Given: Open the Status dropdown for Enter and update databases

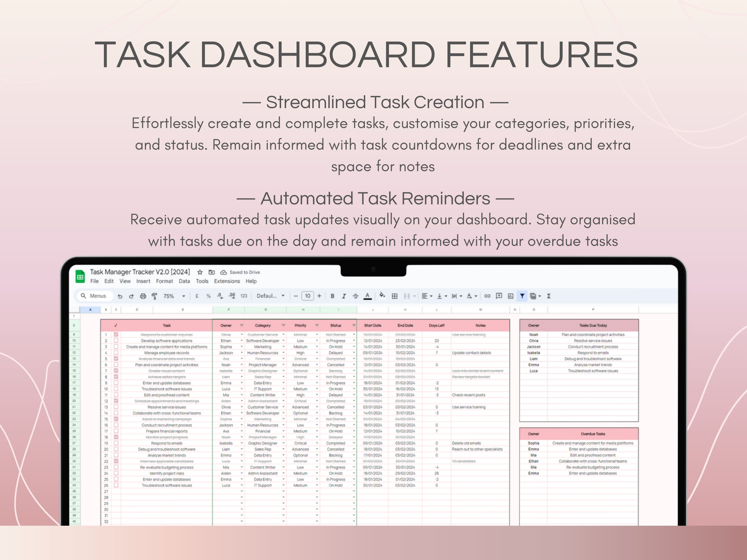Looking at the screenshot, I should 354,383.
